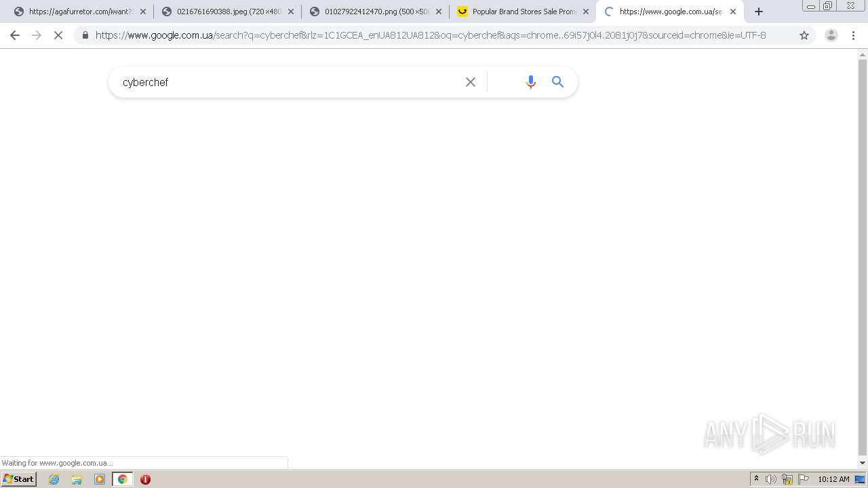Show hidden system tray icons
The image size is (868, 488).
click(x=756, y=479)
